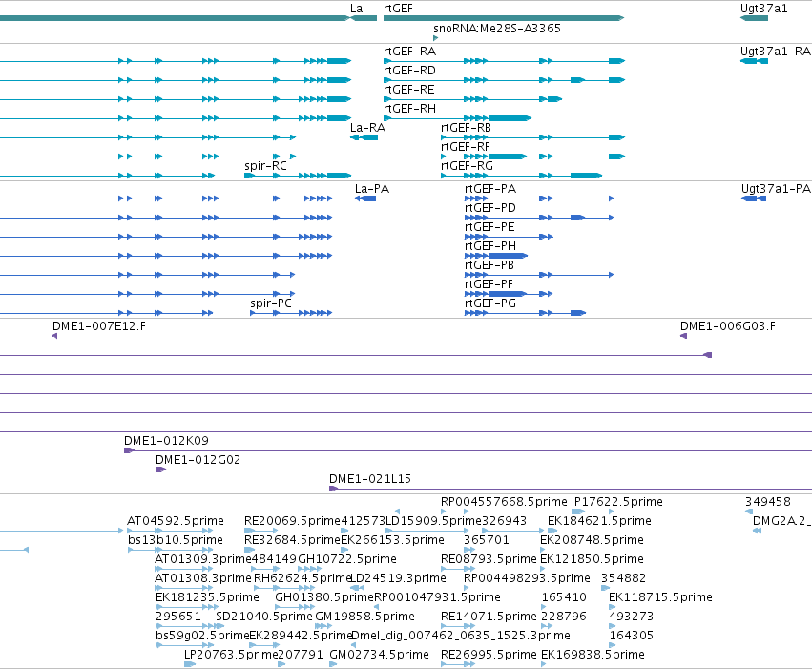
Task: Select EST EK208748.5prime
Action: coord(592,540)
